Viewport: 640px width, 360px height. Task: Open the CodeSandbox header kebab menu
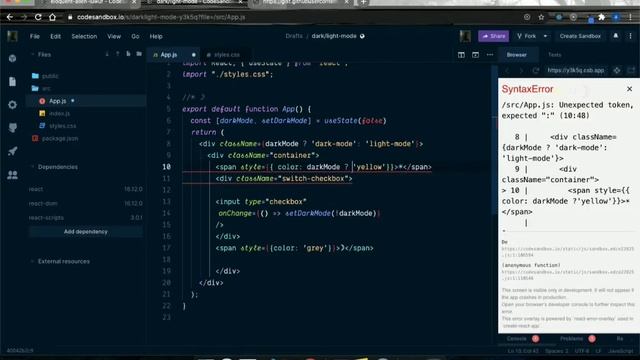pyautogui.click(x=630, y=36)
